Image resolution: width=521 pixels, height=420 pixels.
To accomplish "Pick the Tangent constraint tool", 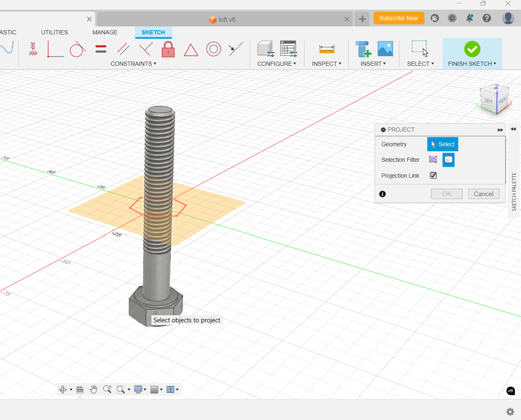I will tap(78, 49).
